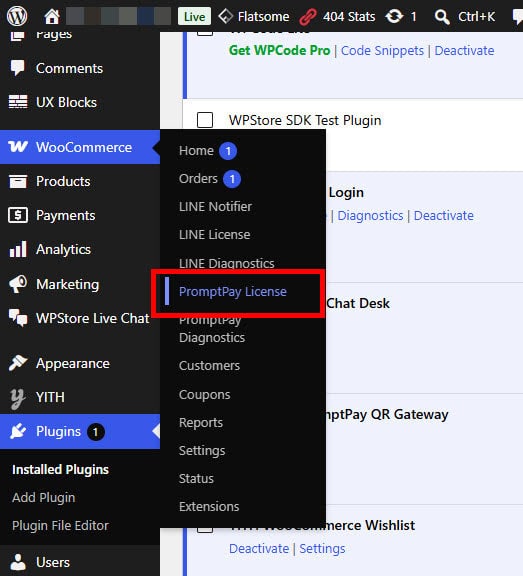Click Orders count badge
Image resolution: width=523 pixels, height=576 pixels.
pyautogui.click(x=232, y=179)
